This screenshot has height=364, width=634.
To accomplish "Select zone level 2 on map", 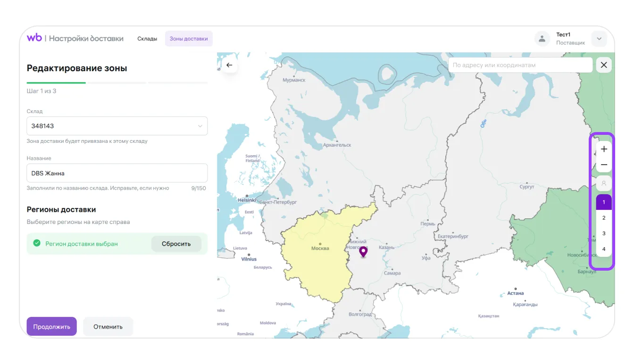I will coord(604,218).
